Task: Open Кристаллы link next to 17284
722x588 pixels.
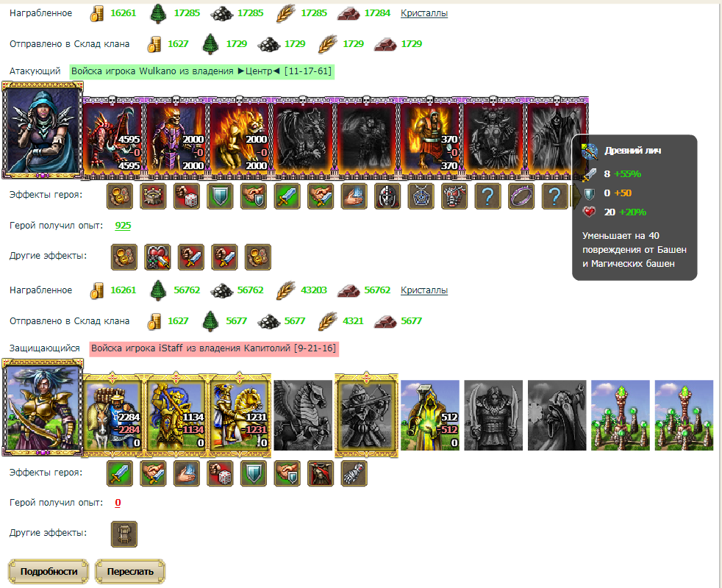Action: pos(424,13)
